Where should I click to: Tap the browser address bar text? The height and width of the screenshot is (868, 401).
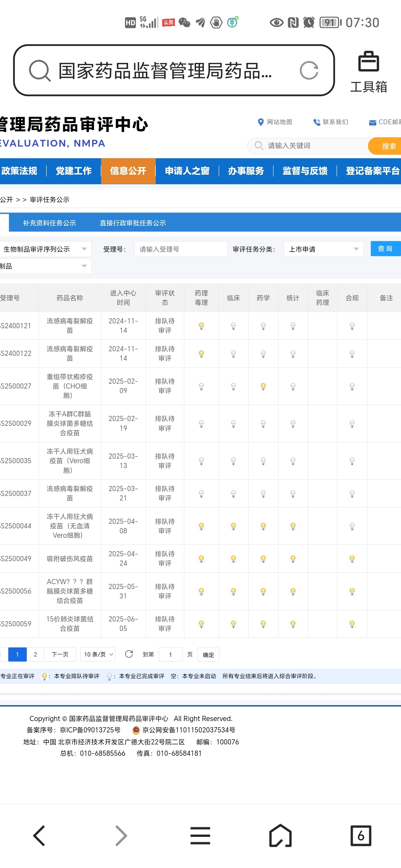[x=165, y=71]
